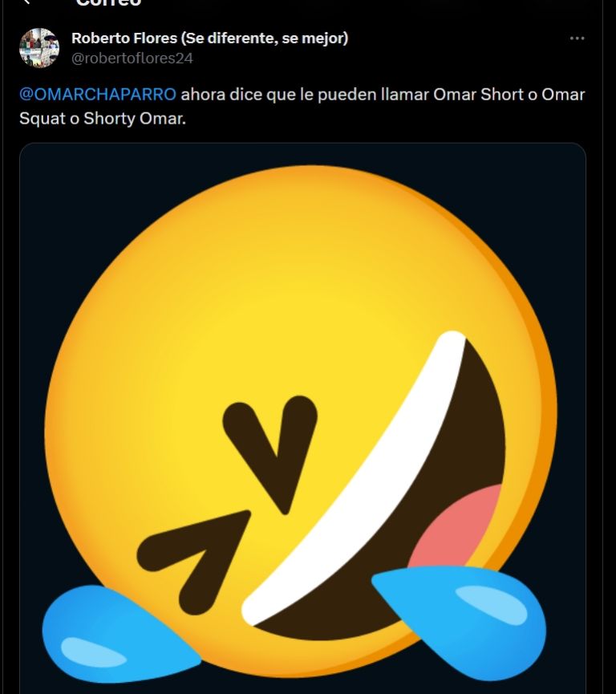Click the phrase "ahora dice que" in post

coord(231,95)
